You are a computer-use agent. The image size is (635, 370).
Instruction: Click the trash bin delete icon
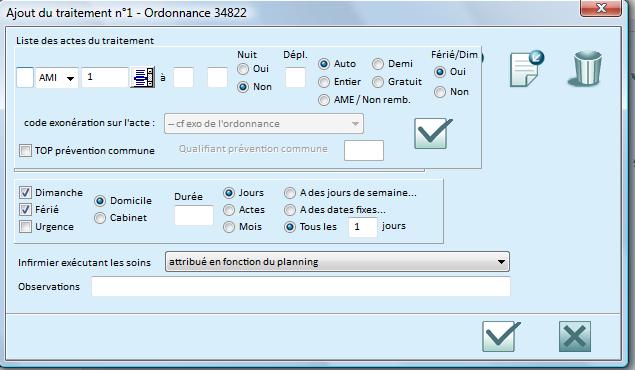click(x=585, y=68)
